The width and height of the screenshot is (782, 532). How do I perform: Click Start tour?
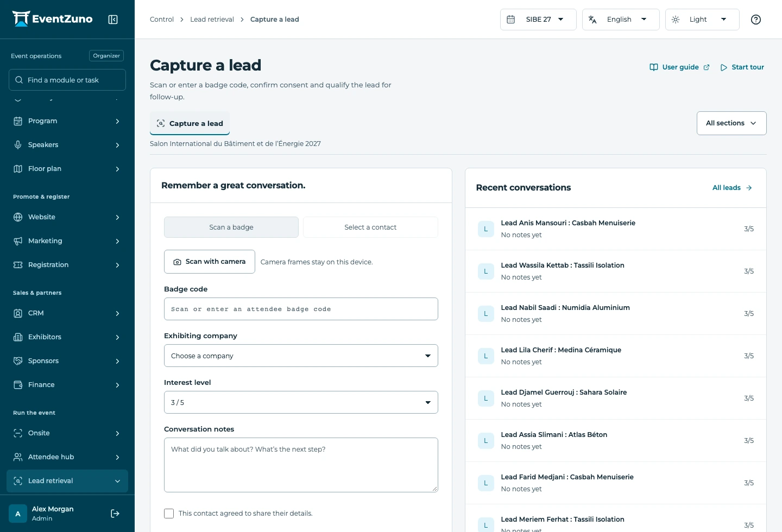point(742,67)
